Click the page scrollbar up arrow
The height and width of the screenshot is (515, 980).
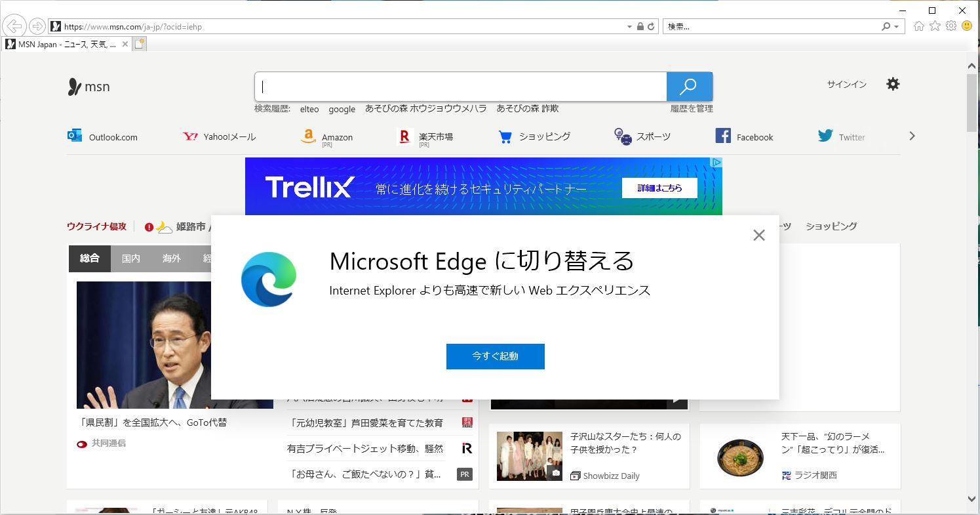click(x=973, y=65)
